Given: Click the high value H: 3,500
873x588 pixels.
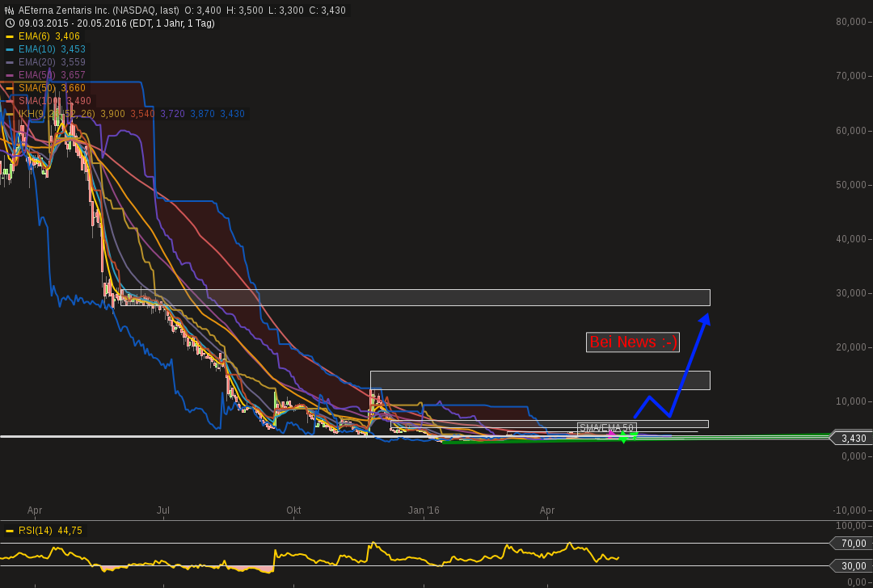Looking at the screenshot, I should click(244, 10).
